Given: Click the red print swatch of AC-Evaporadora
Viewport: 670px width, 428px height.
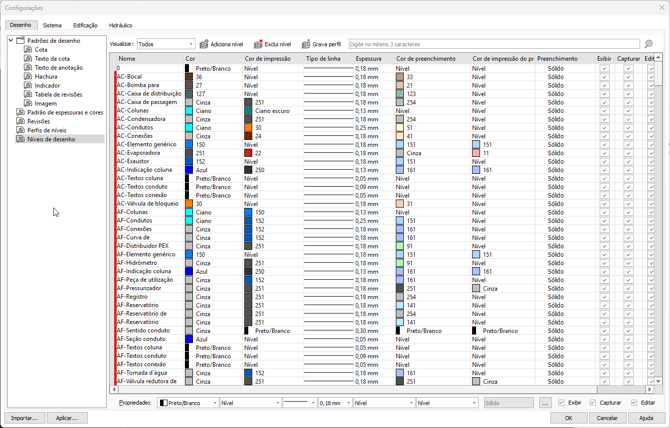Looking at the screenshot, I should (248, 153).
